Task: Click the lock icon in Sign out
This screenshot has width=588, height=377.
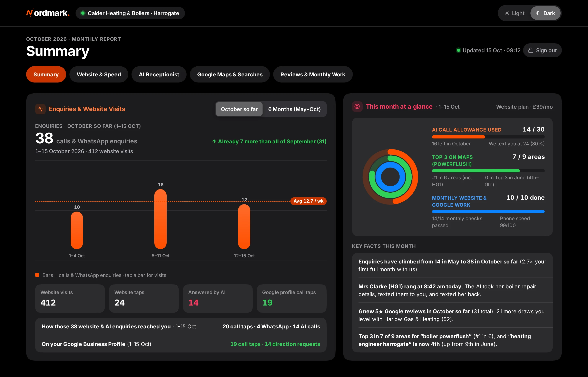Action: (531, 50)
